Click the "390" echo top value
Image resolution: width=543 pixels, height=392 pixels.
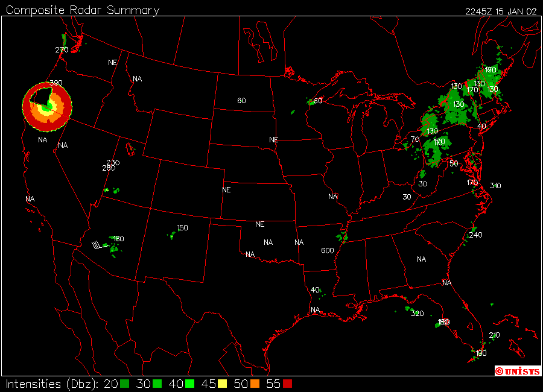click(x=56, y=83)
